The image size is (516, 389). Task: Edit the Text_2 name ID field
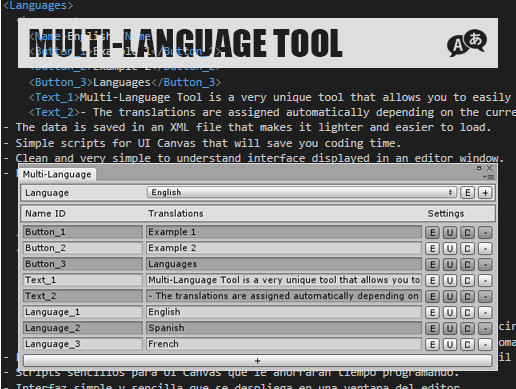click(x=83, y=296)
